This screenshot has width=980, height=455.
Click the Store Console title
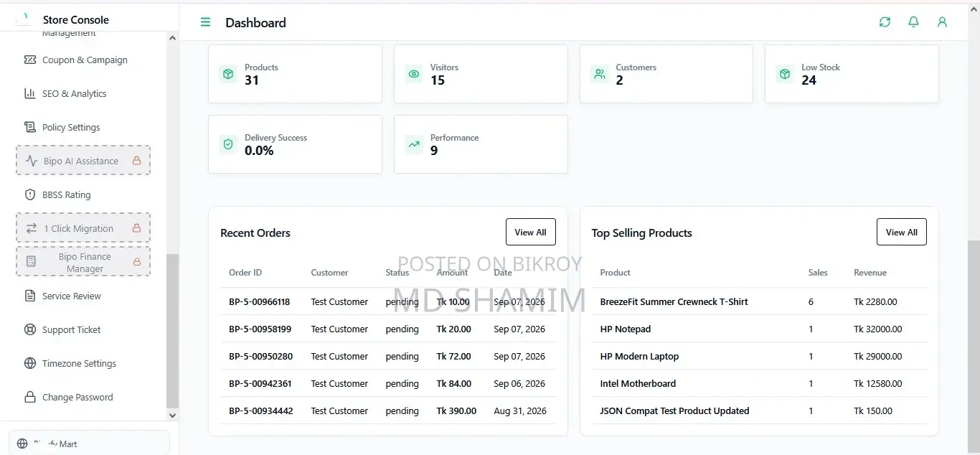(x=76, y=20)
